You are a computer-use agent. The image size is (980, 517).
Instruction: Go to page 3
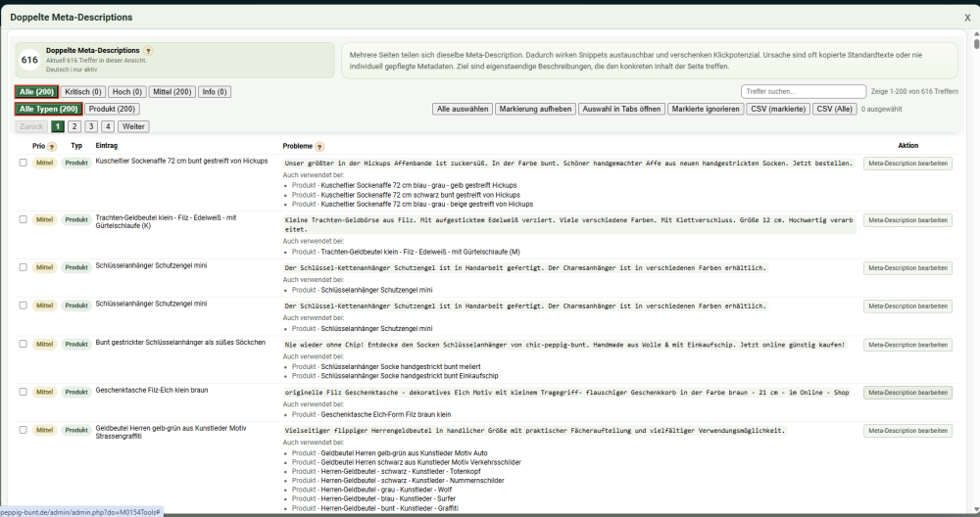click(x=91, y=126)
